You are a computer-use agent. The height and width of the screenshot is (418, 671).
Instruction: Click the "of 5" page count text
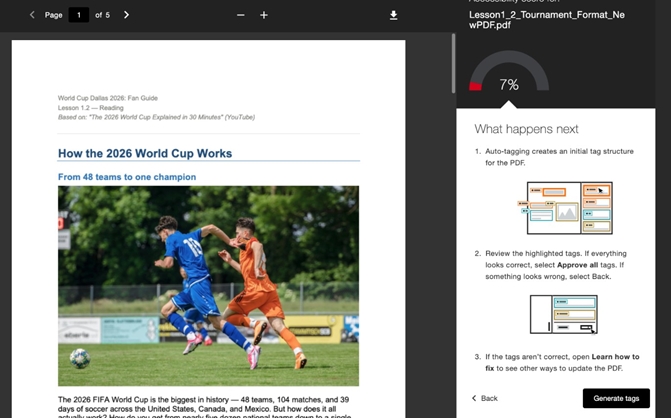(102, 15)
